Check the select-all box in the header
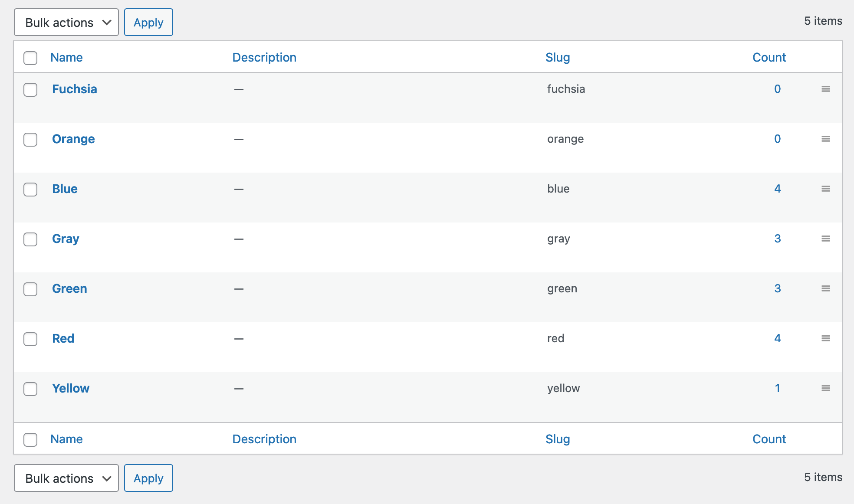 [30, 58]
